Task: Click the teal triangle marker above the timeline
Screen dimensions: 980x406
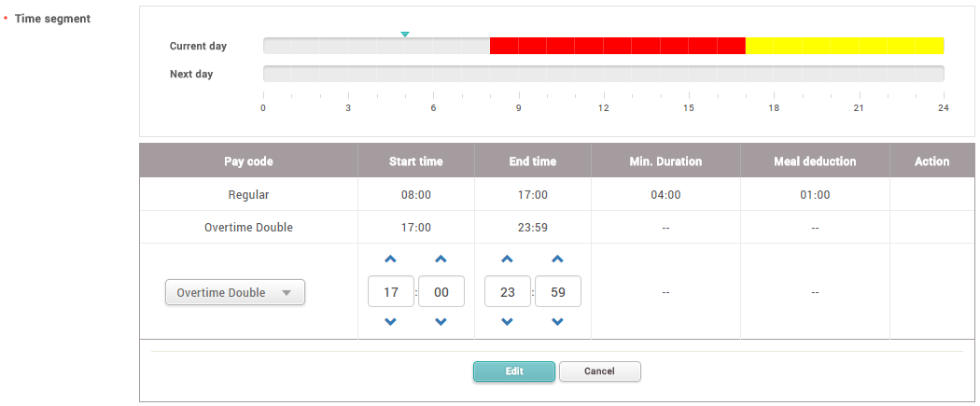Action: tap(405, 35)
